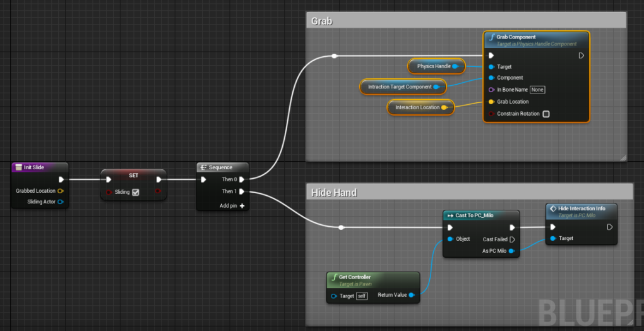Click Component pin on Grab Component
This screenshot has height=331, width=644.
492,78
